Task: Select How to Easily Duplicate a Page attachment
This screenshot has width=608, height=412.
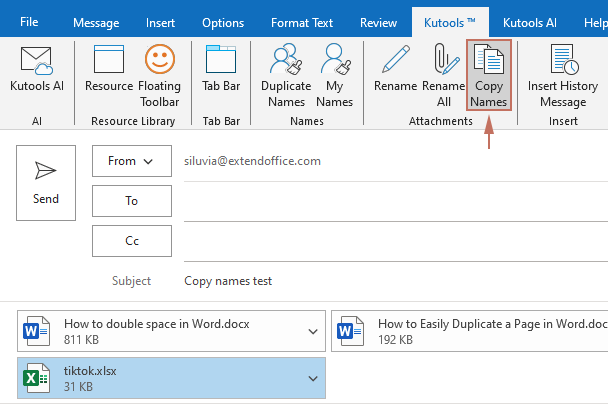Action: (470, 331)
